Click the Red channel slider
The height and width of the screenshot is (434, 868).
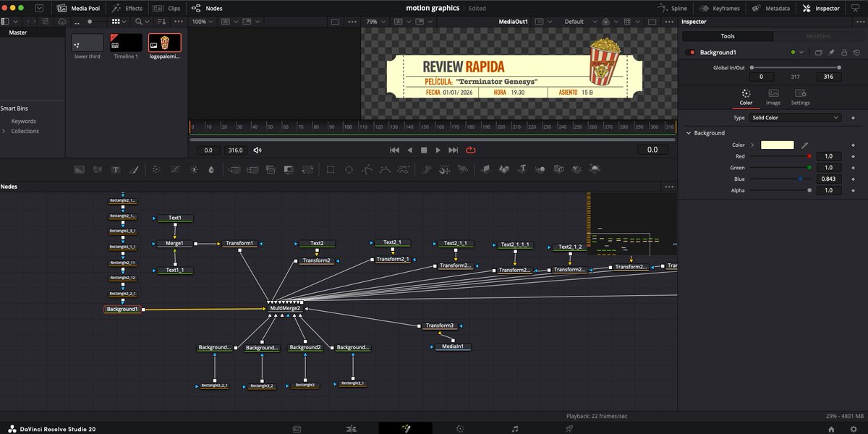[x=780, y=156]
